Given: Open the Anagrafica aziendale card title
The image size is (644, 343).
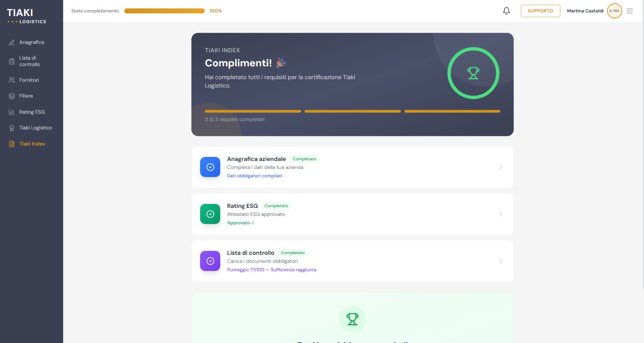Looking at the screenshot, I should pyautogui.click(x=256, y=159).
